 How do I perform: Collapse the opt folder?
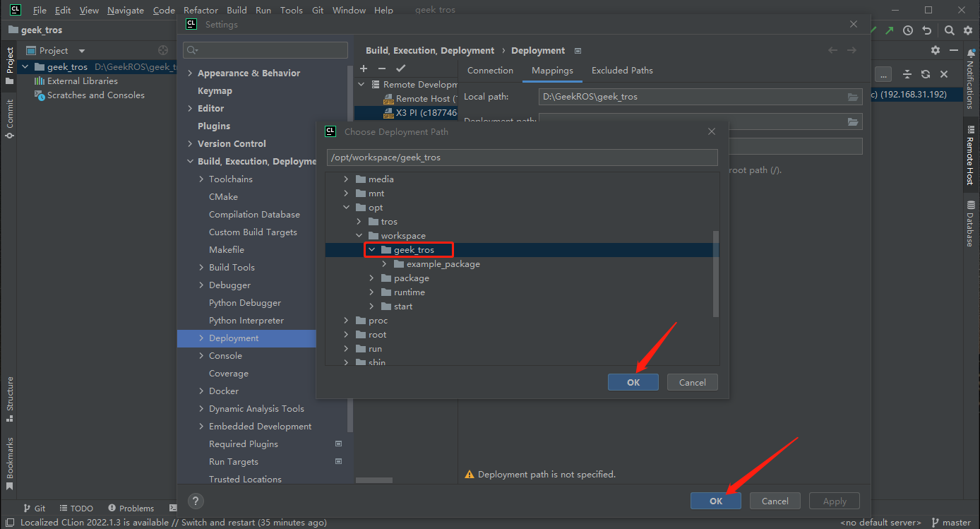point(346,208)
